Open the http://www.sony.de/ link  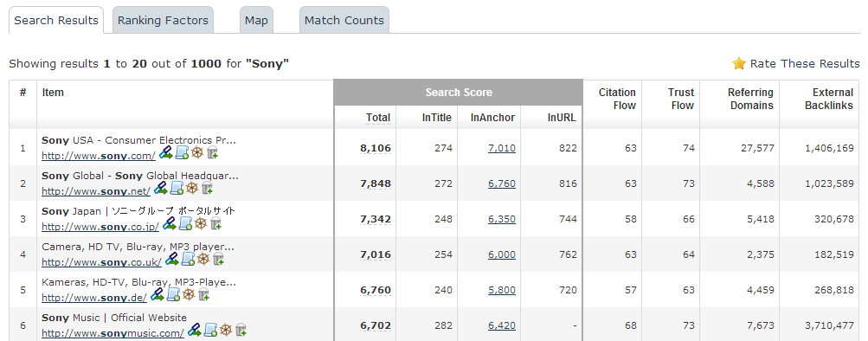tap(94, 297)
